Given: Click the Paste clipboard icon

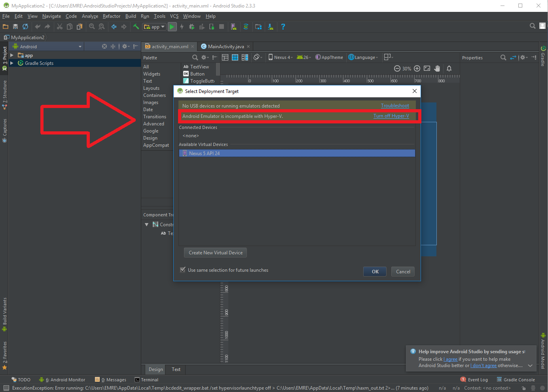Looking at the screenshot, I should pos(80,27).
